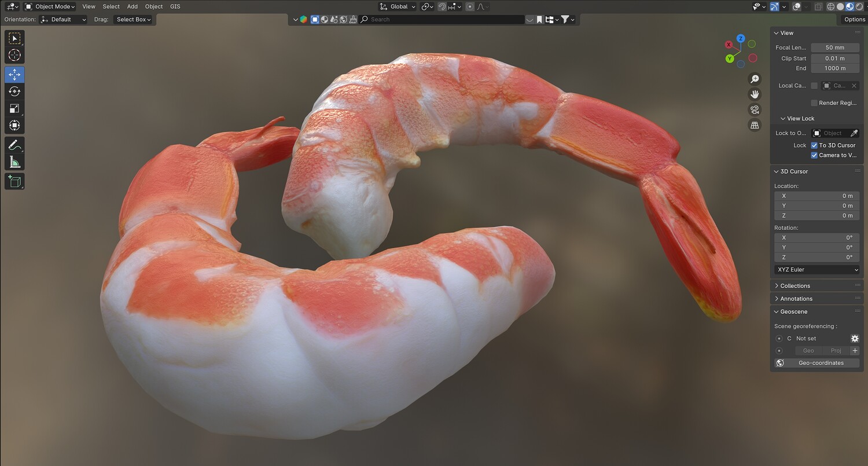Click the red X axis on the gizmo
This screenshot has width=868, height=466.
point(729,45)
